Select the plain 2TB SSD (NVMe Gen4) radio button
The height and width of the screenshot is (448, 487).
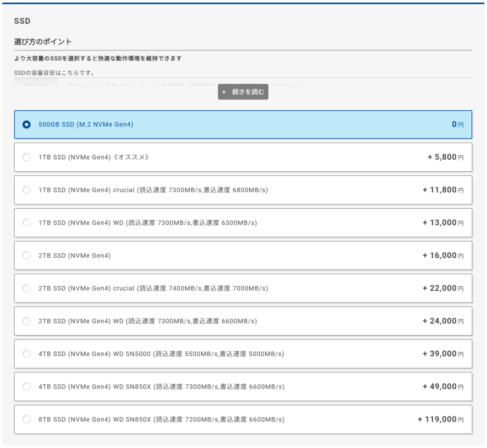pyautogui.click(x=27, y=255)
